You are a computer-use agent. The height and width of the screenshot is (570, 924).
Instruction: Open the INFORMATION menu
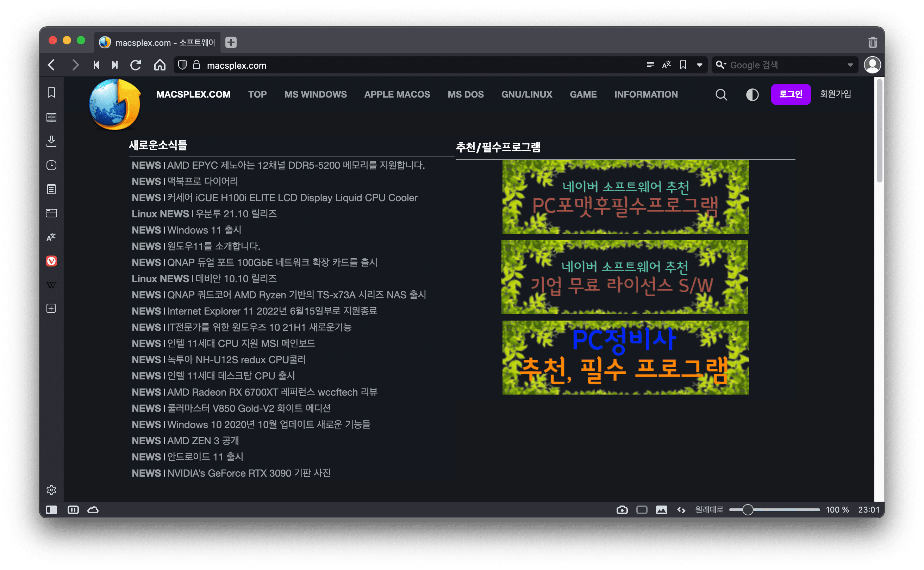(x=646, y=94)
